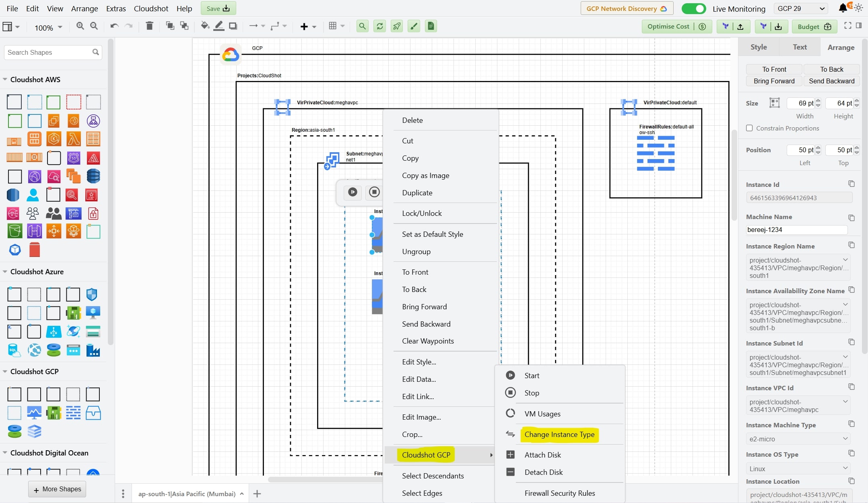This screenshot has height=503, width=868.
Task: Click the Optimise Cost button
Action: [676, 27]
